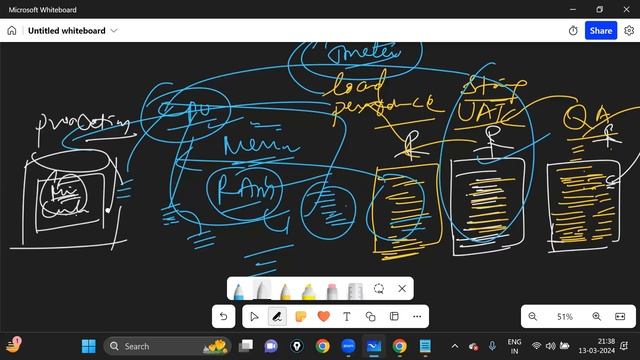Open the Notepad icon in taskbar

point(425,346)
